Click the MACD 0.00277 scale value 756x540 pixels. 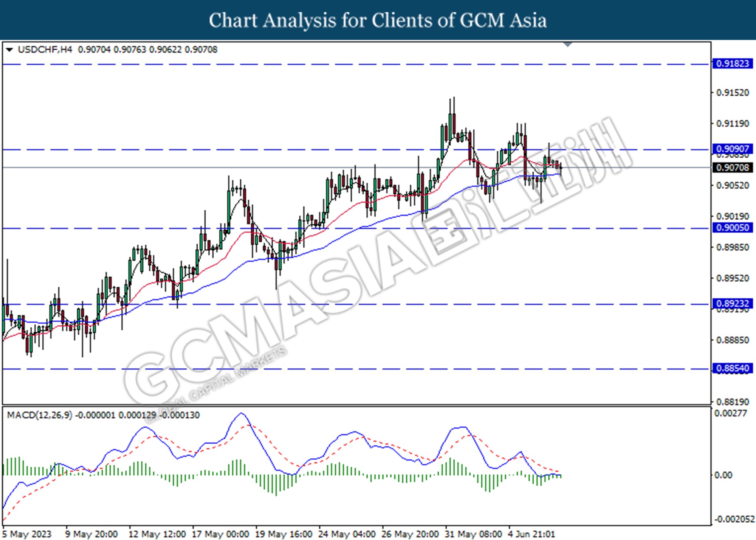coord(731,413)
